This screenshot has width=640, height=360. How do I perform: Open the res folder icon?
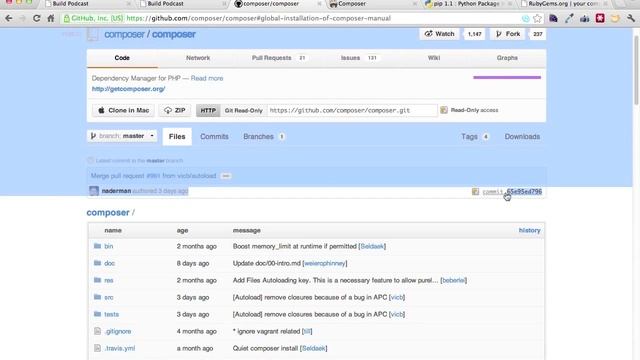pos(97,280)
